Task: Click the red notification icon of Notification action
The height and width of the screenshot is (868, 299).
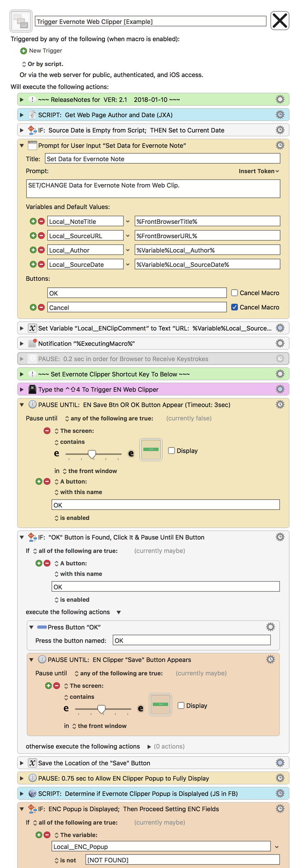Action: [x=32, y=343]
